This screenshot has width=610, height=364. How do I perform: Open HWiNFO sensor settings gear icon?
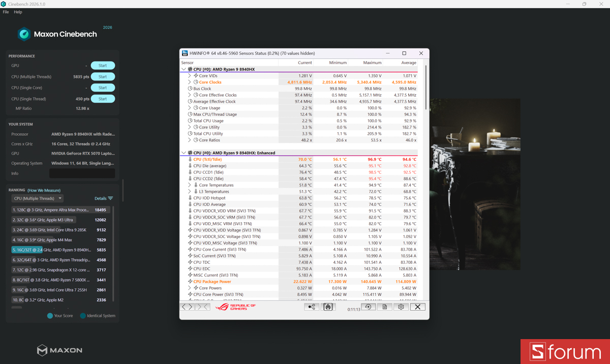401,307
